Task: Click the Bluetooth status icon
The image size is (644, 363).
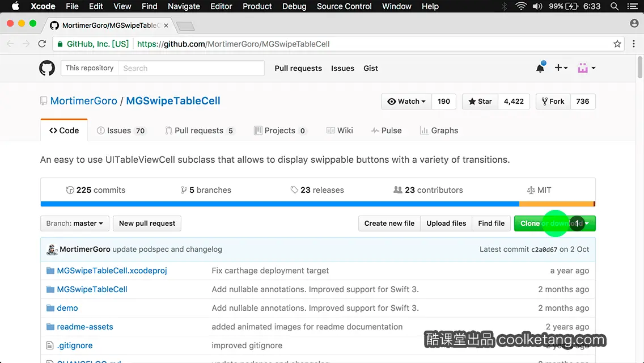Action: pyautogui.click(x=505, y=6)
